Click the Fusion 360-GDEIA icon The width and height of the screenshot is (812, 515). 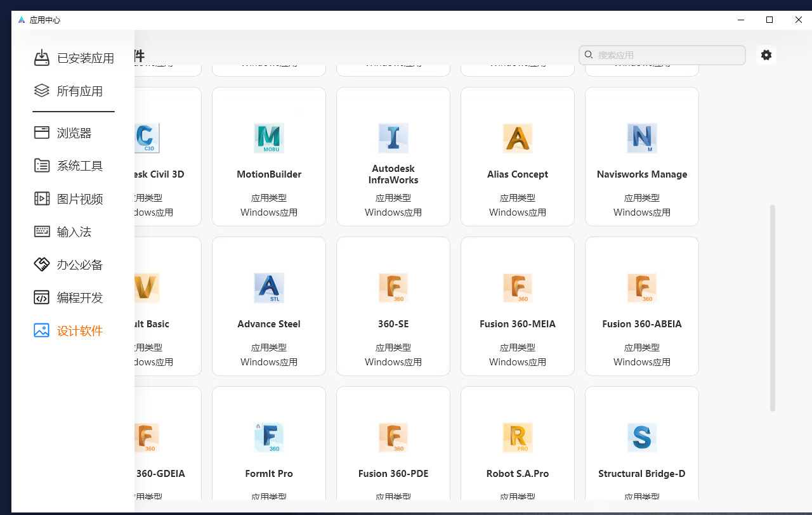coord(147,438)
